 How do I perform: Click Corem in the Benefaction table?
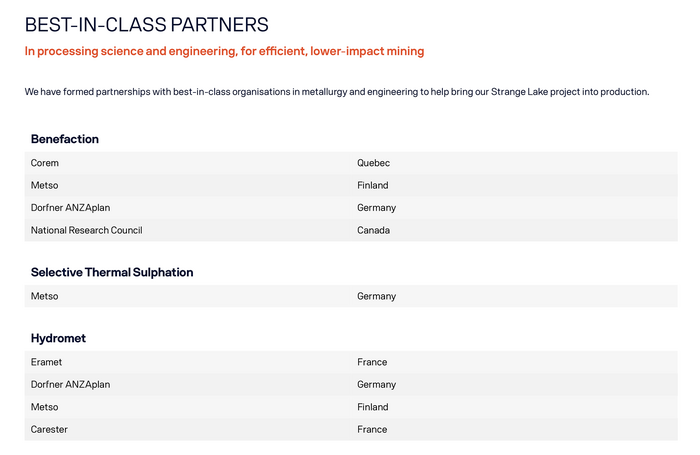45,163
